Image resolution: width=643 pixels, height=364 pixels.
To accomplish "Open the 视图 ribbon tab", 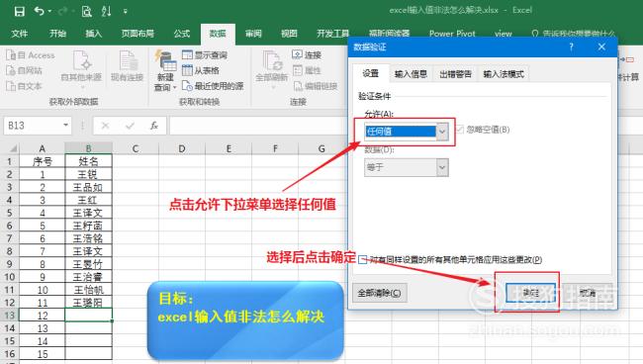I will 289,34.
